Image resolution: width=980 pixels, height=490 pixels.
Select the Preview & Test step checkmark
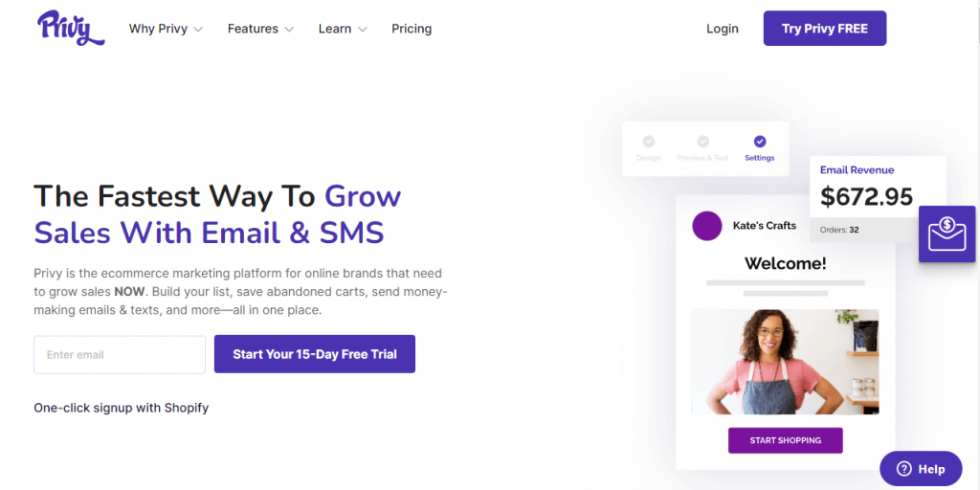coord(703,142)
